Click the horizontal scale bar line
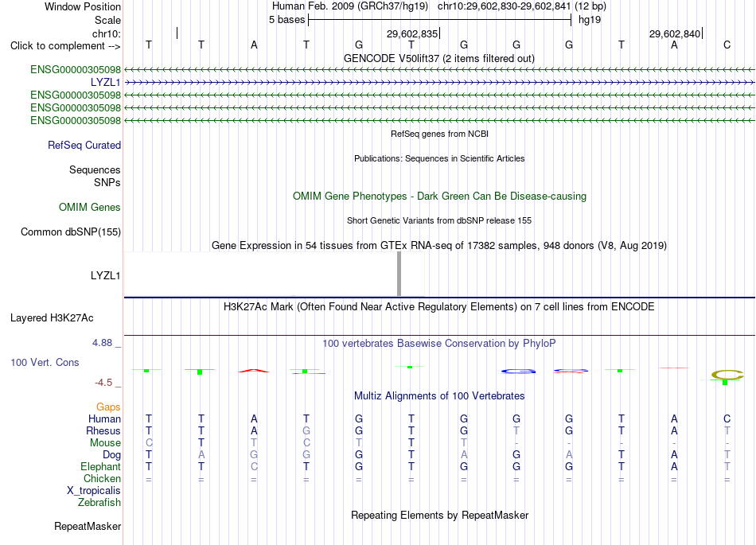Screen dimensions: 756x545 pos(440,20)
